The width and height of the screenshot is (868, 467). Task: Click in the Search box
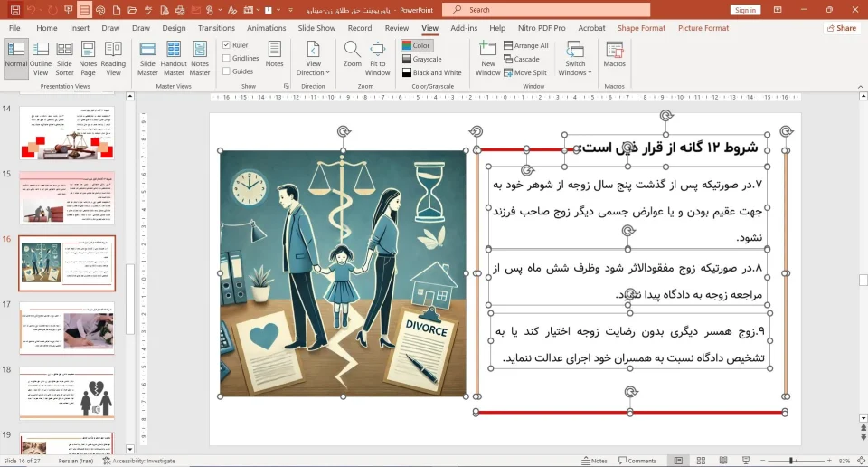point(548,10)
